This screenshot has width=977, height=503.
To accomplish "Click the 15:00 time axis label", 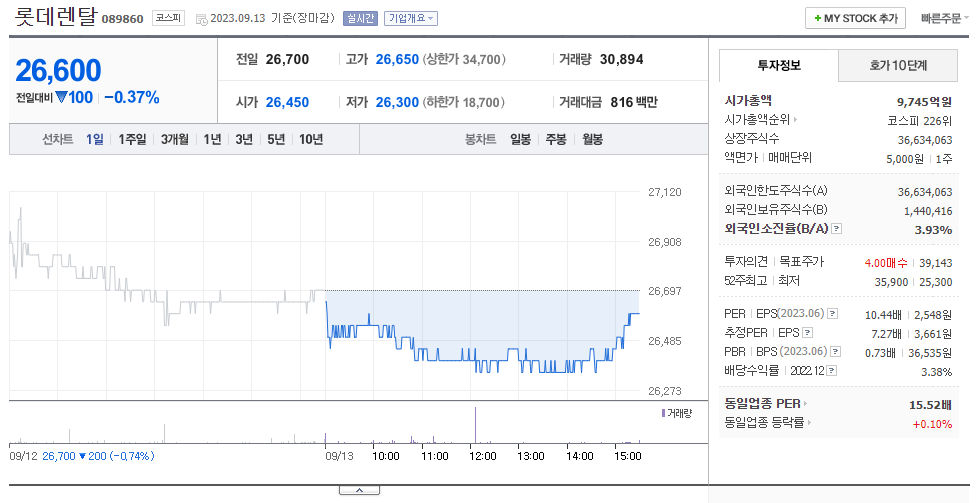I will [627, 456].
